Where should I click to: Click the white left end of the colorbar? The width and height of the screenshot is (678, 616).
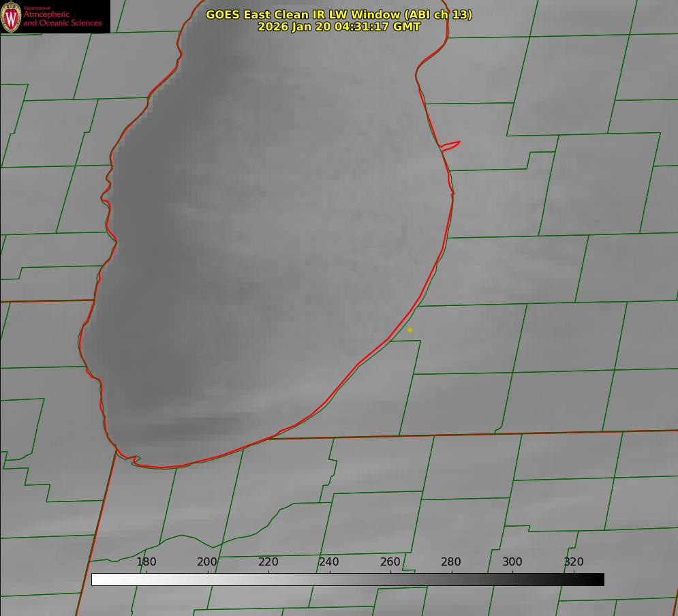pos(97,579)
